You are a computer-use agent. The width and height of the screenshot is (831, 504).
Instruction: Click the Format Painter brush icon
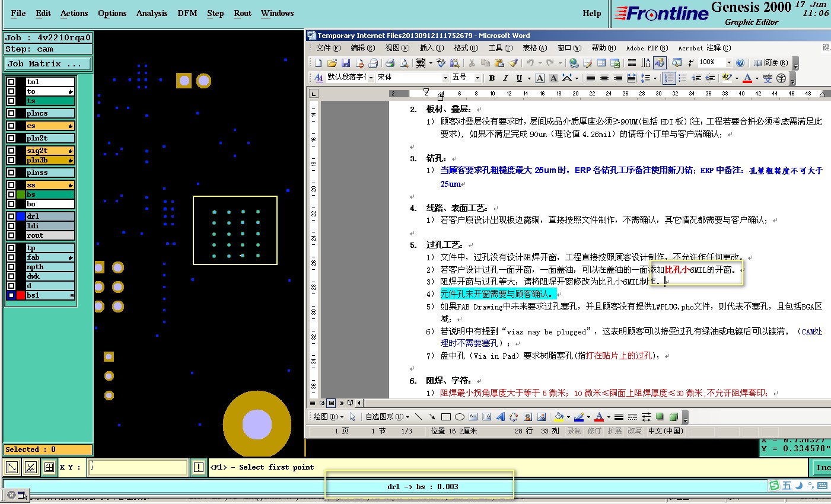(514, 63)
